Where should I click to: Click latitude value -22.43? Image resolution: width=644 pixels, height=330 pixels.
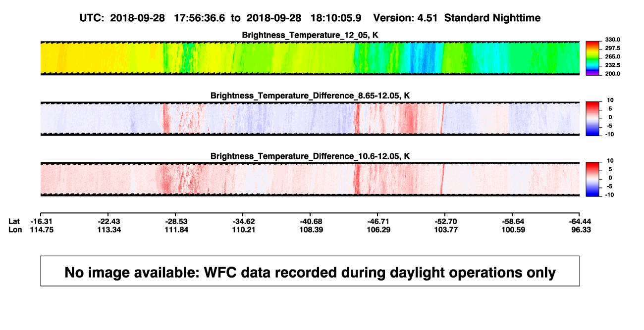click(x=110, y=221)
